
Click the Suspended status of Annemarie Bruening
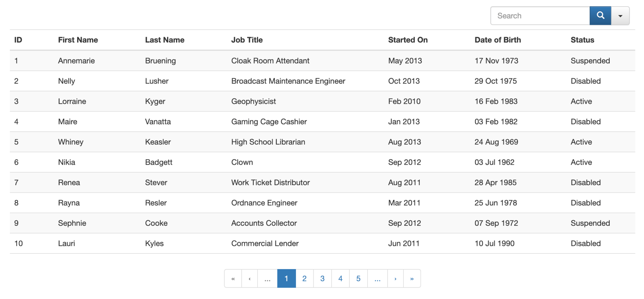tap(590, 61)
